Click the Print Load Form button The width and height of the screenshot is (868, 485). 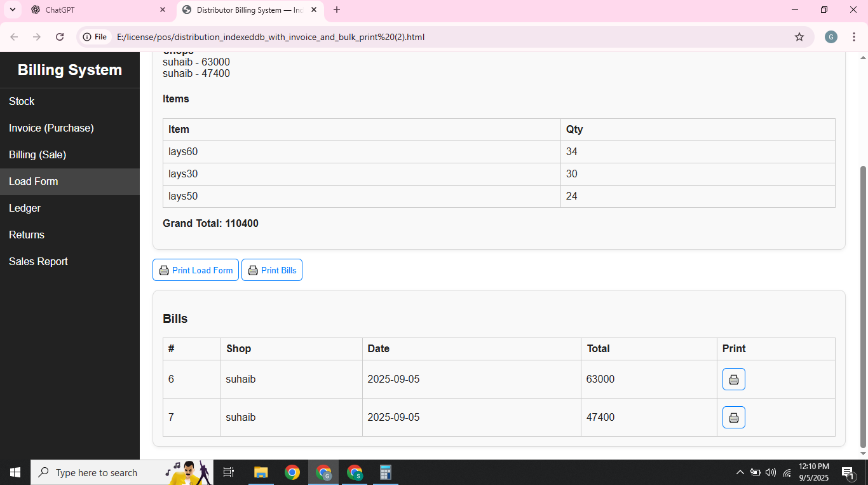point(195,270)
